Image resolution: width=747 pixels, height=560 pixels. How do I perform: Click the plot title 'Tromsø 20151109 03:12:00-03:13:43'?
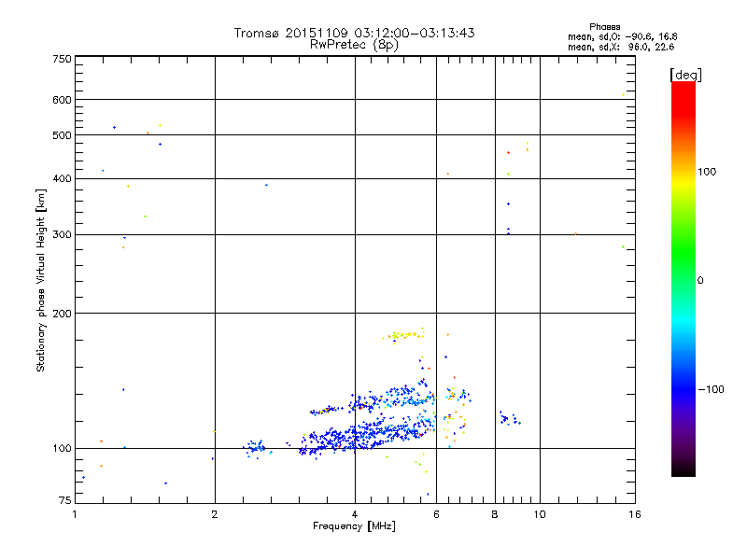coord(354,33)
